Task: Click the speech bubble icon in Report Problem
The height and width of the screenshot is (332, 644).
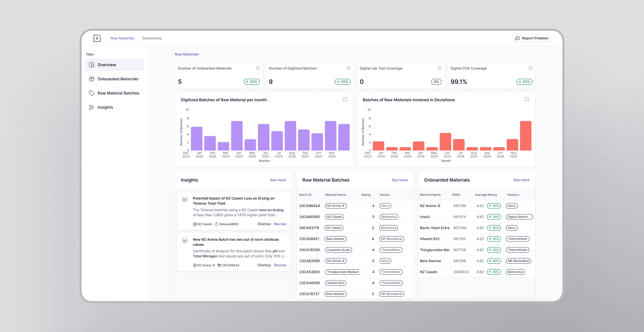Action: pyautogui.click(x=517, y=38)
